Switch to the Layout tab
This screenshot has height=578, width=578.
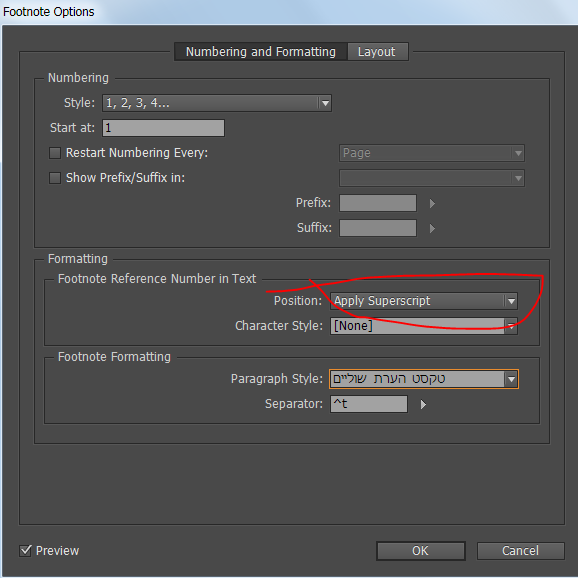click(377, 52)
